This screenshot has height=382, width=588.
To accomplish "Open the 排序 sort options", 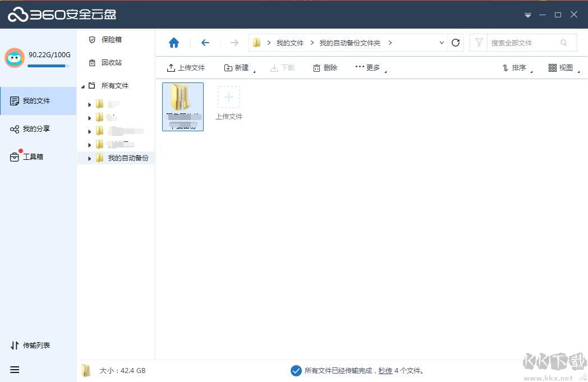I will [x=516, y=67].
